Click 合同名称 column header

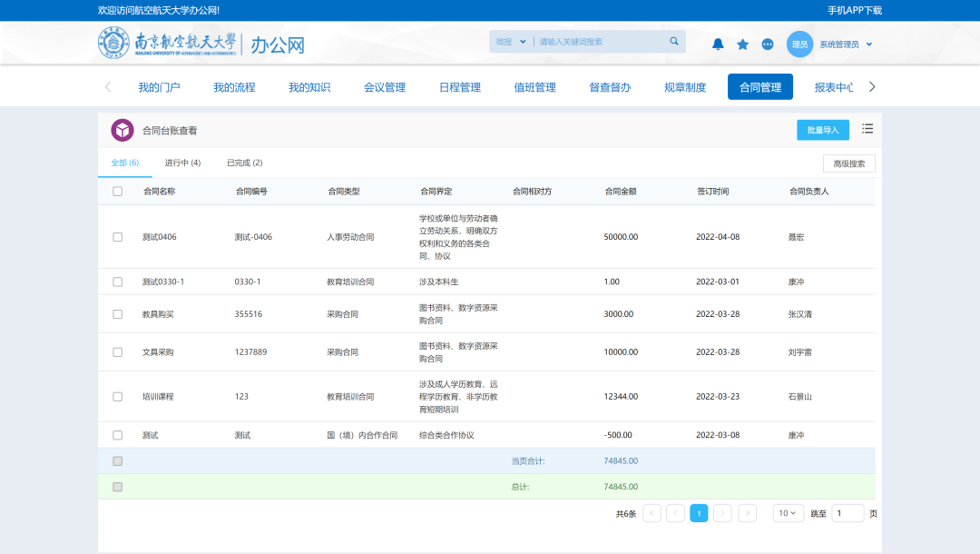[x=160, y=192]
